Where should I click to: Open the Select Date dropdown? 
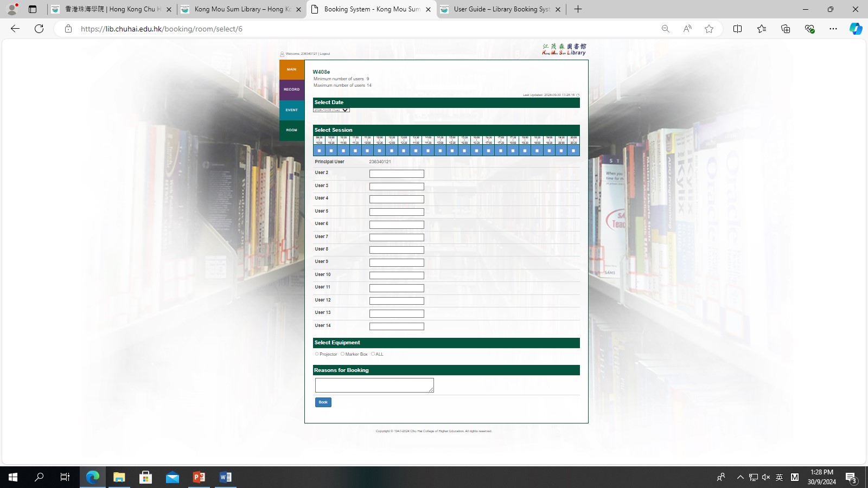pyautogui.click(x=331, y=110)
